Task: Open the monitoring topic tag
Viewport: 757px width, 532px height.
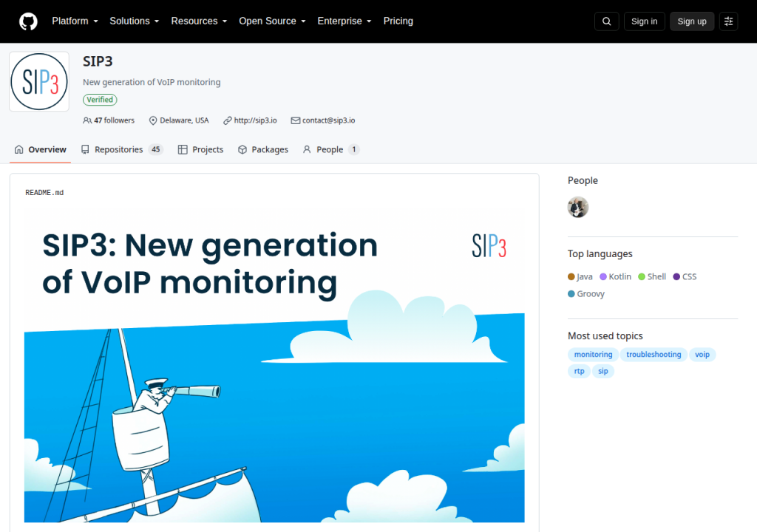Action: click(x=594, y=355)
